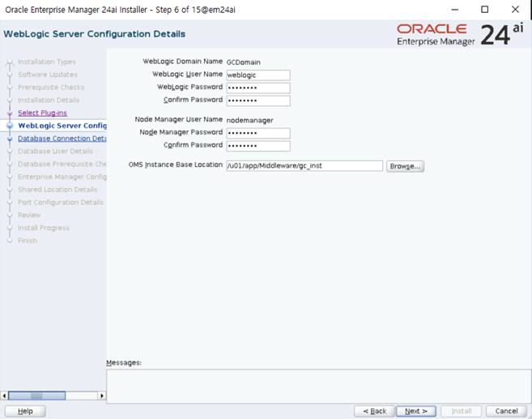
Task: Select the Software Updates step
Action: pos(48,75)
